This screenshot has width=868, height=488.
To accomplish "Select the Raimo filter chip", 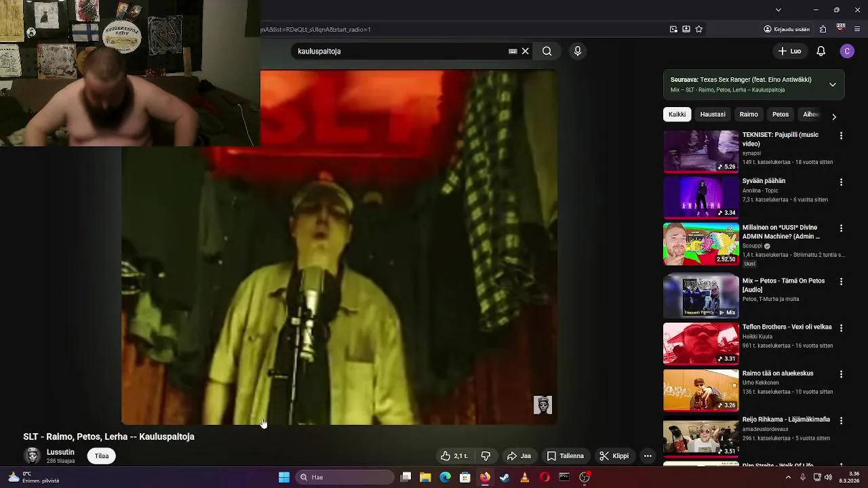I will click(749, 115).
